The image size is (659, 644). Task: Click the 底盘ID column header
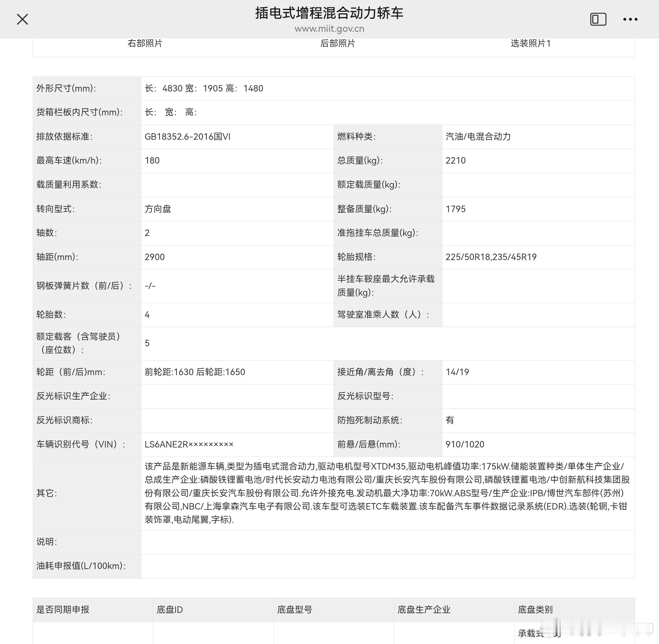(x=170, y=610)
